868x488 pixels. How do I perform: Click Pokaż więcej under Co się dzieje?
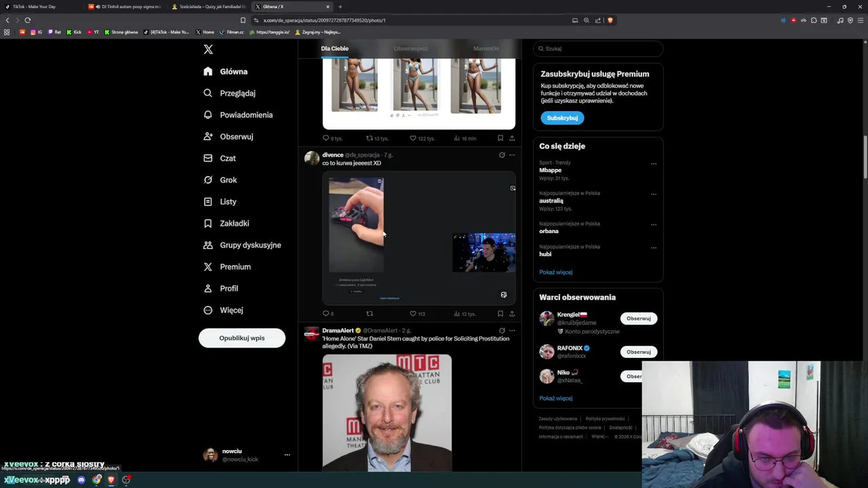[556, 272]
